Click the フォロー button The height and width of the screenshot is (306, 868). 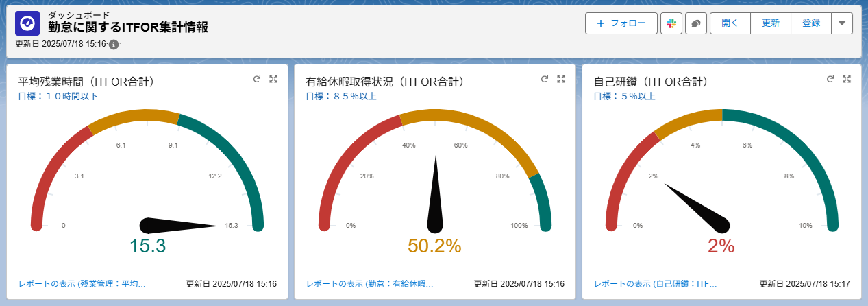(x=621, y=23)
